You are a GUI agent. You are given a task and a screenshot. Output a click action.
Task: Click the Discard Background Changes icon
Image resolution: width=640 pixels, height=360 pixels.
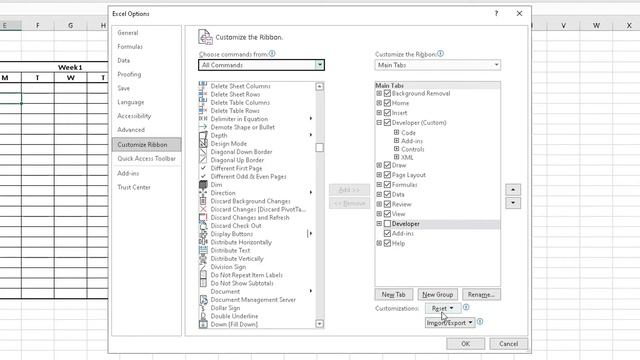[203, 201]
